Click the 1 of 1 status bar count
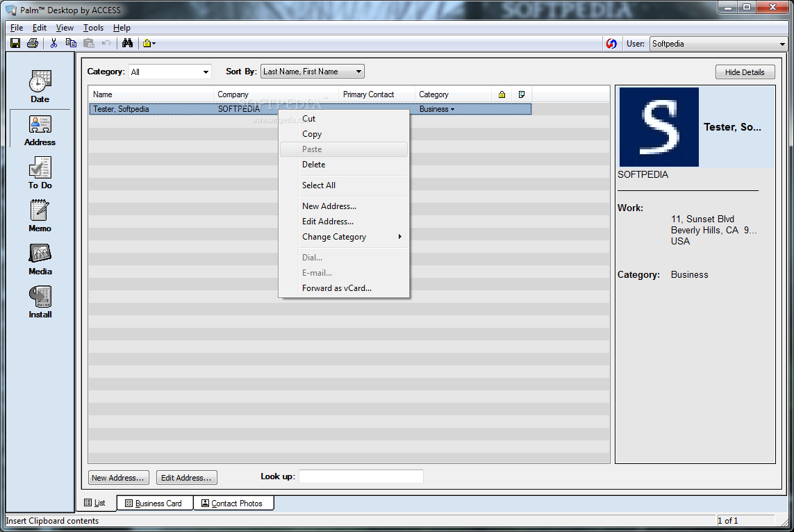The height and width of the screenshot is (532, 794). (x=728, y=521)
